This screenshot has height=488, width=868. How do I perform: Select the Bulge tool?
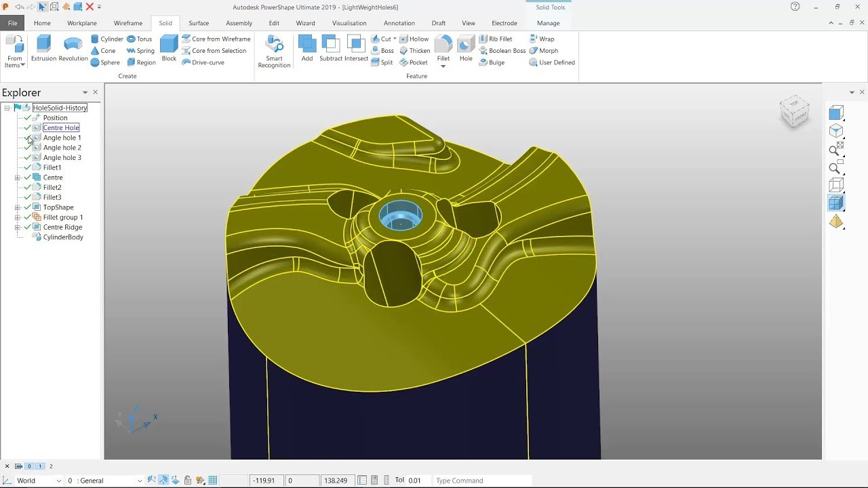[x=492, y=62]
